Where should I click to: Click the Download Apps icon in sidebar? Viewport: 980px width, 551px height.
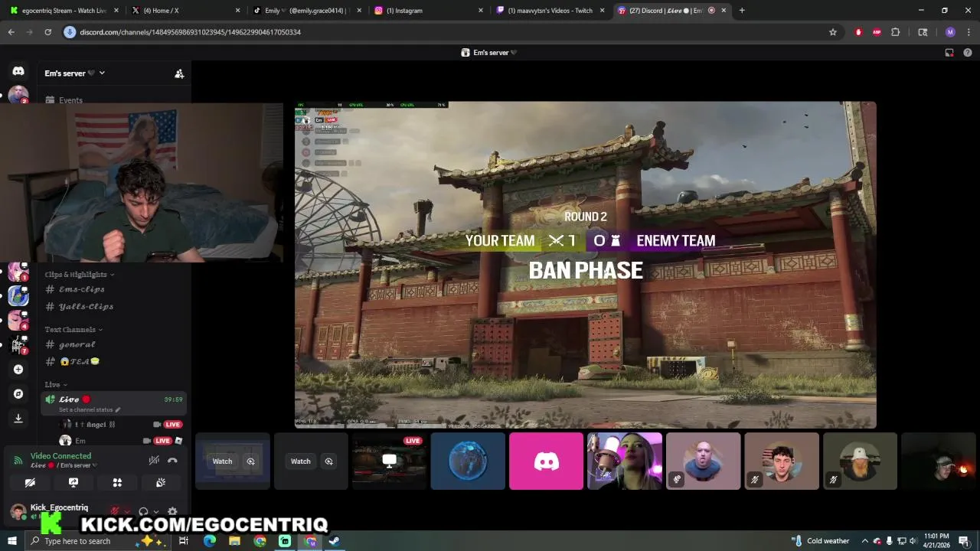coord(18,419)
